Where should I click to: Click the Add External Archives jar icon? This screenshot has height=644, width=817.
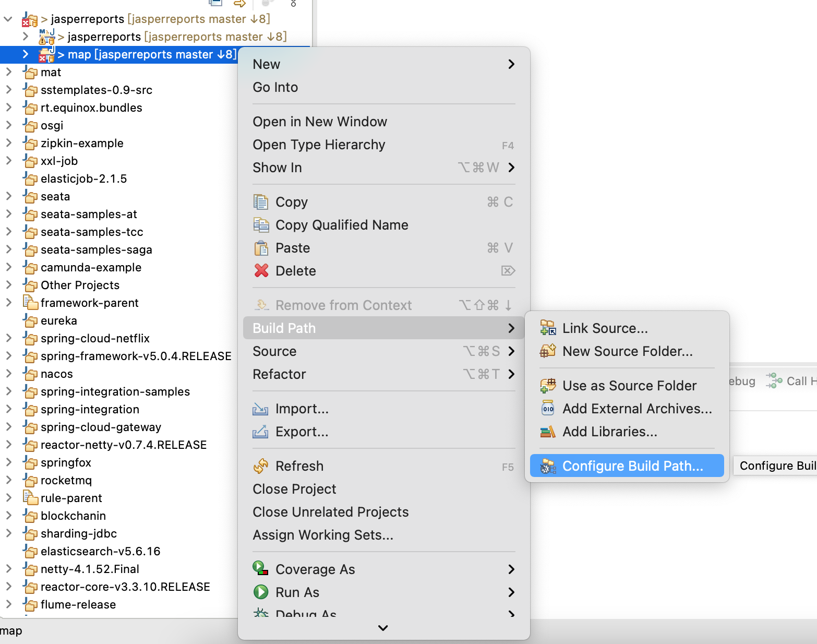tap(548, 409)
